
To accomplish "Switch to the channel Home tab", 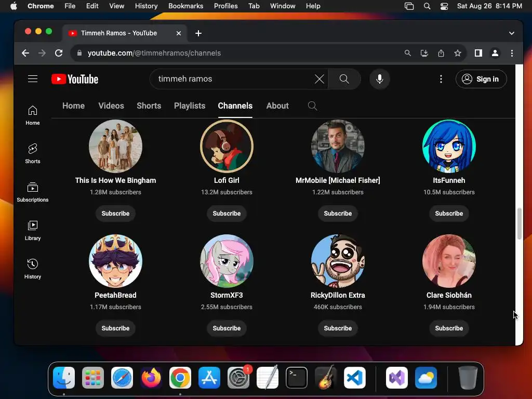I will coord(73,106).
